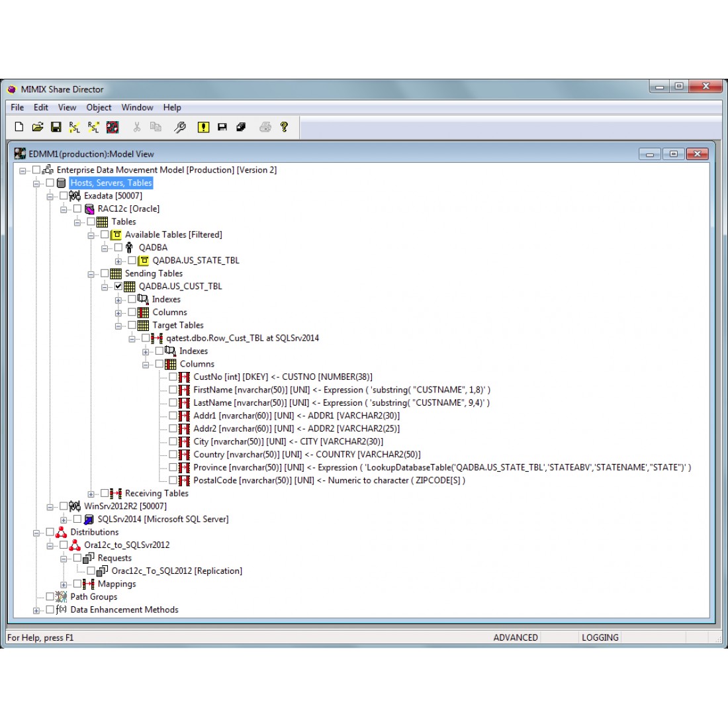Click the cascading windows toolbar icon

[x=241, y=127]
